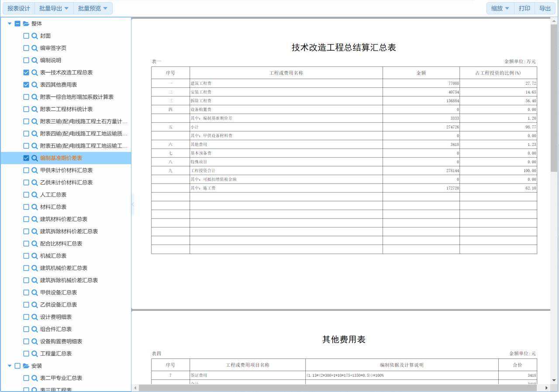
Task: Click the 打印 button
Action: click(x=524, y=8)
